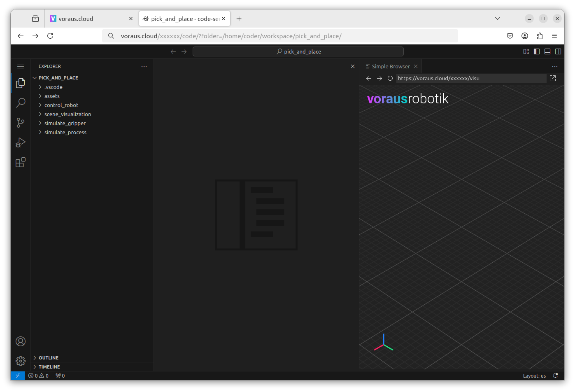Viewport: 575px width, 392px height.
Task: Navigate forward in VS Code editor history
Action: pyautogui.click(x=184, y=51)
